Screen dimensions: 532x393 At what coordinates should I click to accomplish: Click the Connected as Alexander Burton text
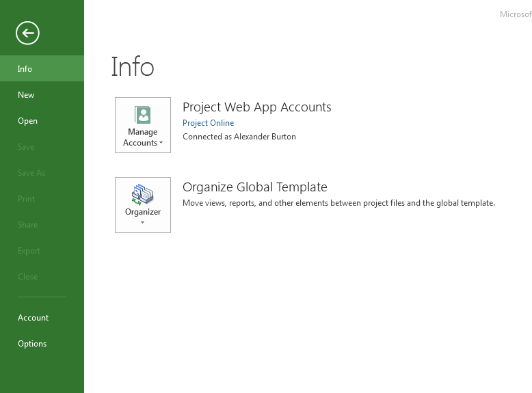(x=239, y=137)
